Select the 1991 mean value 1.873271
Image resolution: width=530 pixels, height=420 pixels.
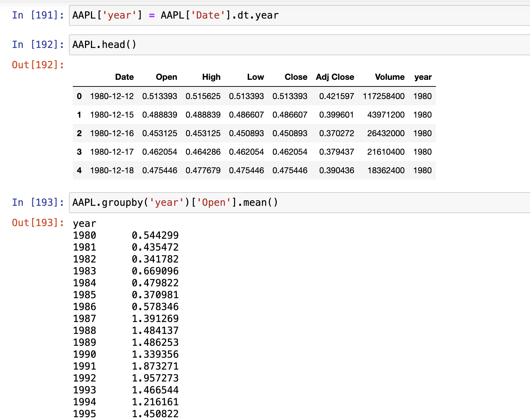coord(155,366)
